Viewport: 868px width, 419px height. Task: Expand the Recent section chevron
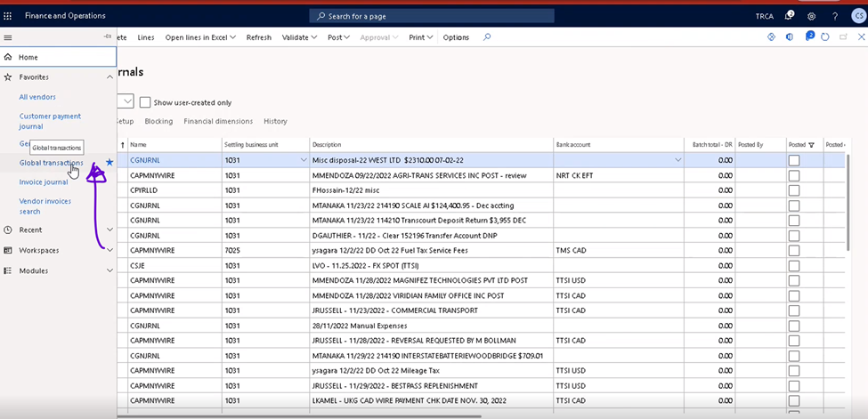coord(110,230)
